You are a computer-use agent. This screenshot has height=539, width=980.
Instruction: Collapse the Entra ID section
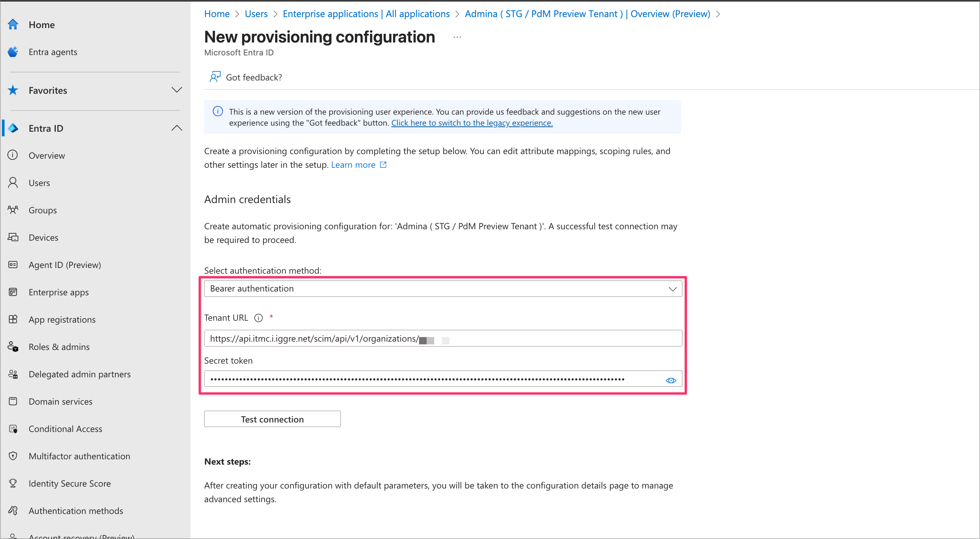pos(176,128)
